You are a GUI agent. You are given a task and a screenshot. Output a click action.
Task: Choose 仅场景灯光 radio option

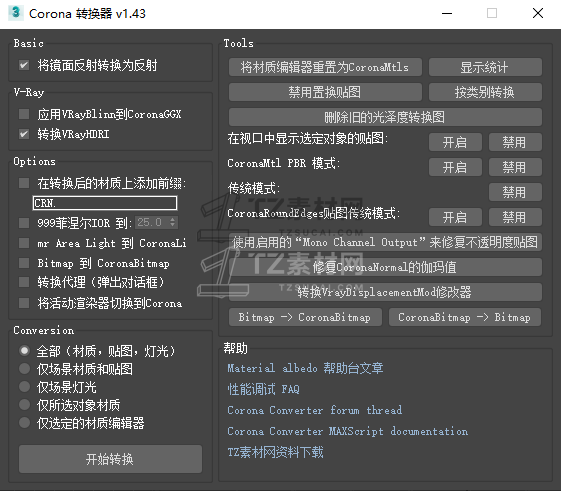point(24,387)
